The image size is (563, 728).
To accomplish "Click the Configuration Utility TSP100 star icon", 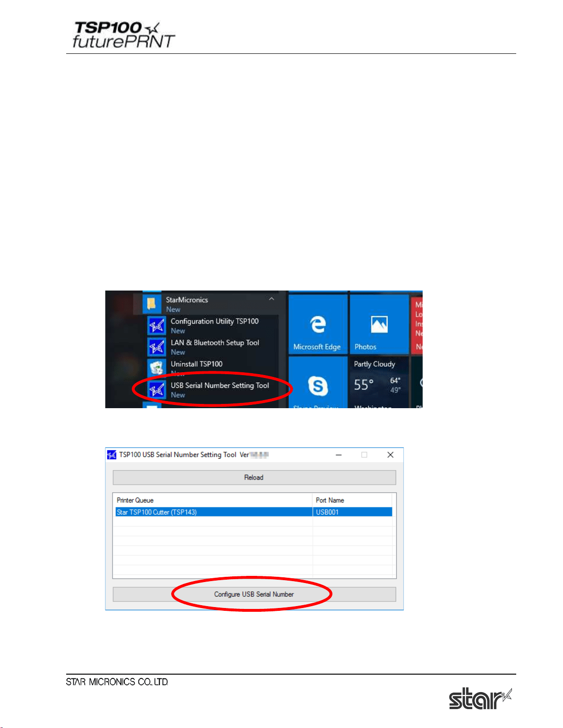I will 156,326.
